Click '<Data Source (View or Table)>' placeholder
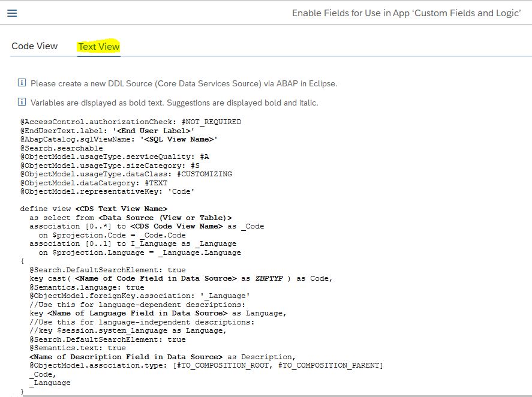The height and width of the screenshot is (397, 532). 165,218
